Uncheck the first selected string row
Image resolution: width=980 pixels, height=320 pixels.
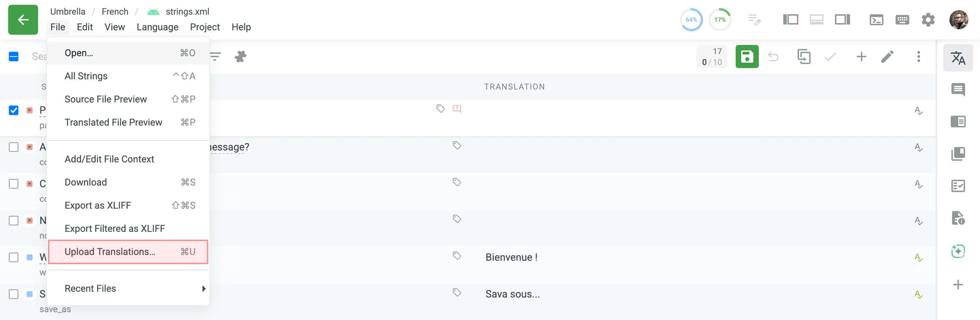[13, 110]
